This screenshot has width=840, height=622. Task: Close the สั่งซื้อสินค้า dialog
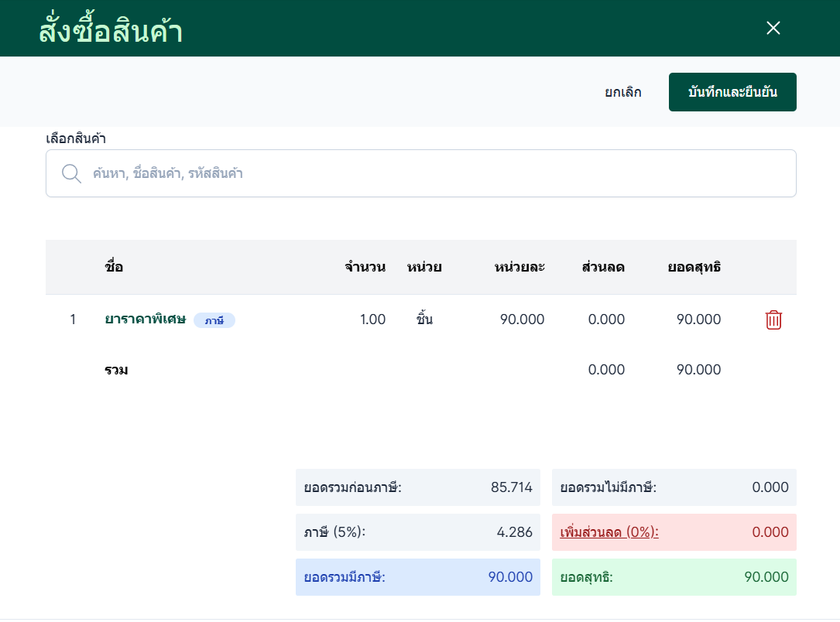tap(773, 29)
